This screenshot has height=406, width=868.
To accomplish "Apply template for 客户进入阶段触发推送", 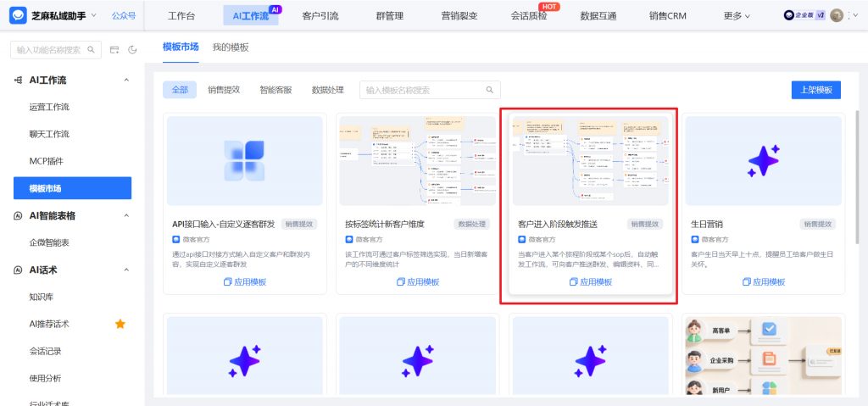I will tap(591, 282).
